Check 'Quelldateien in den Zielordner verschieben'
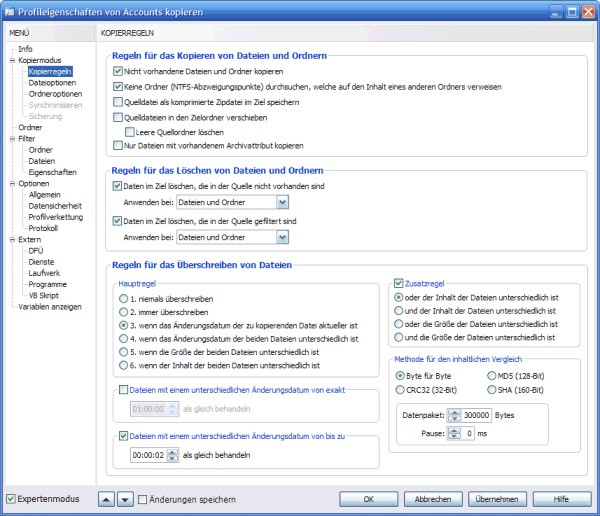This screenshot has height=516, width=600. click(117, 117)
